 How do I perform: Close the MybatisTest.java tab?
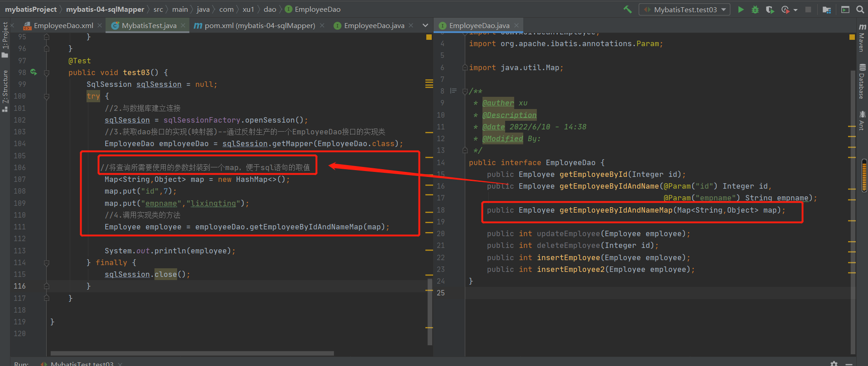click(183, 25)
